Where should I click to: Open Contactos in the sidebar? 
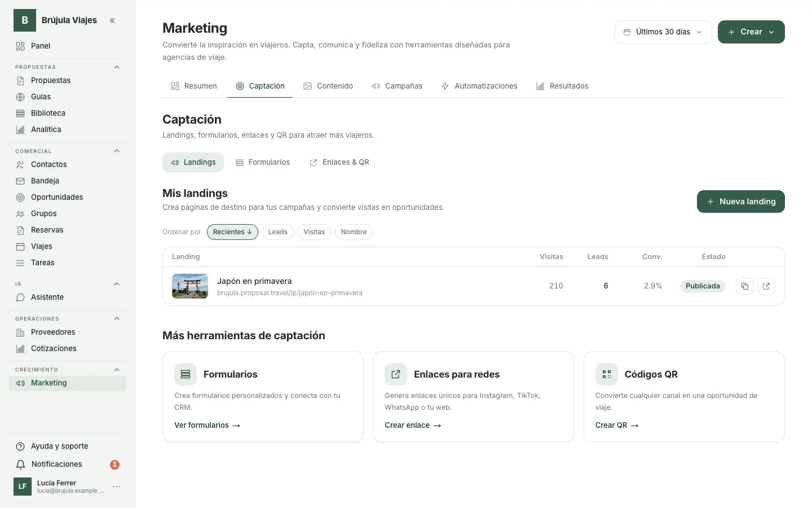tap(68, 164)
